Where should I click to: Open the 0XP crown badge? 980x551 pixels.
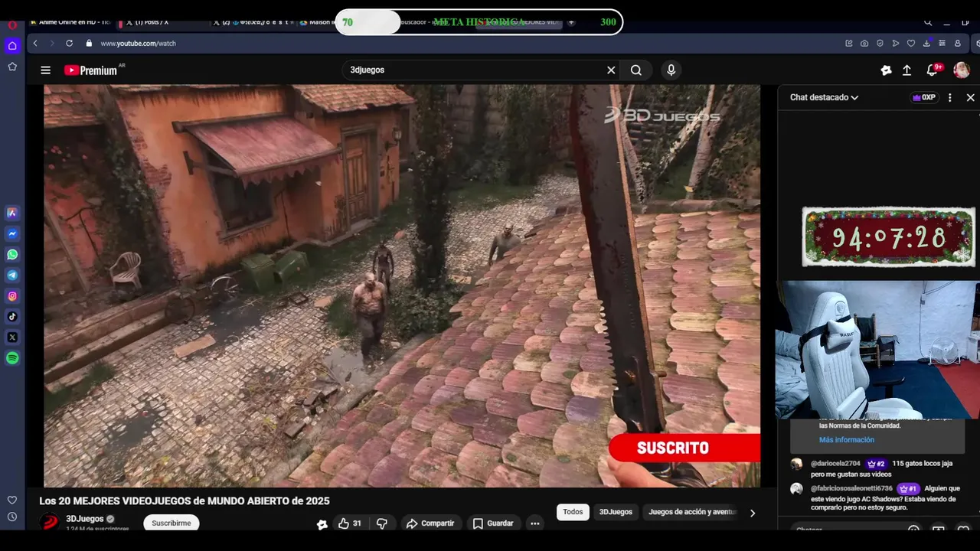(925, 97)
